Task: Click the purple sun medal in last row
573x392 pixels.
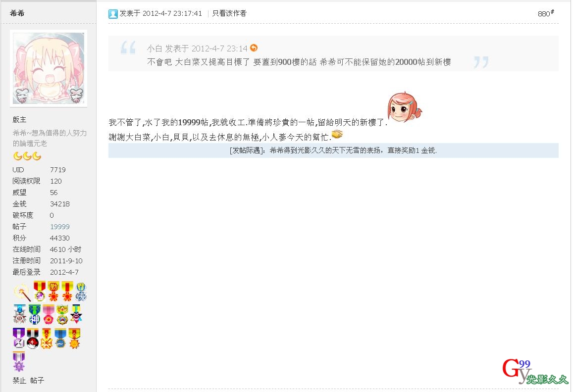Action: click(x=19, y=362)
